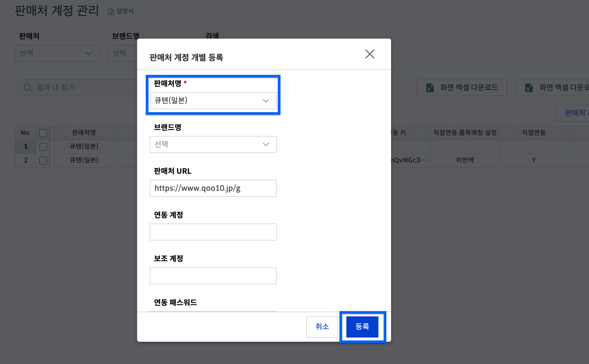Click the first 화면 엑셀 다운로드 button
Screen dimensions: 589x364
462,88
